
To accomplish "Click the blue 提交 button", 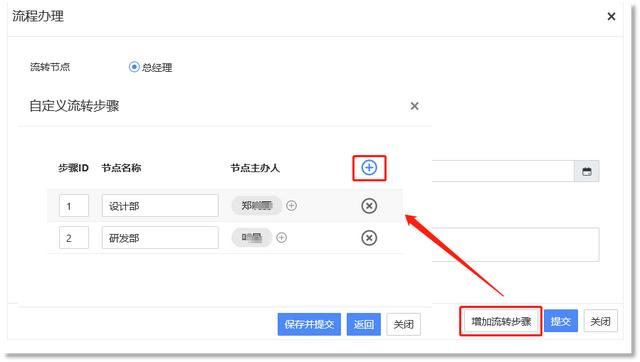I will coord(560,321).
